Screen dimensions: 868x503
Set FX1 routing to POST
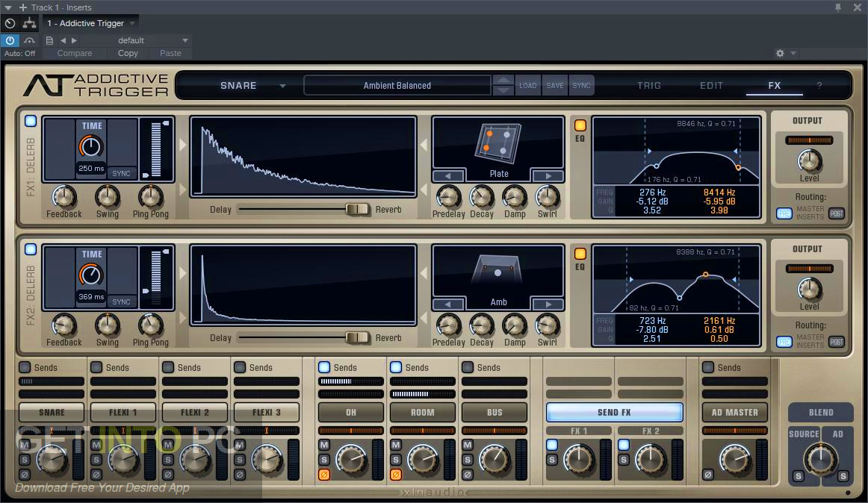pos(837,213)
